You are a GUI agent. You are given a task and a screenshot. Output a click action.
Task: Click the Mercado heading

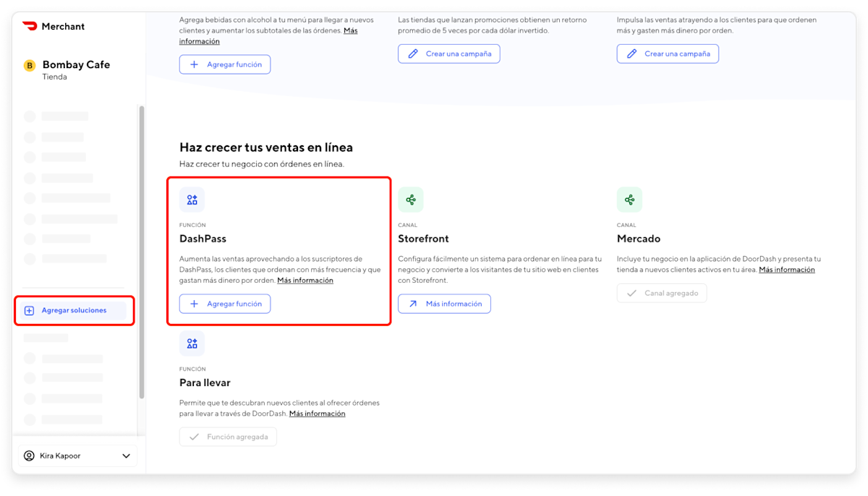point(639,239)
